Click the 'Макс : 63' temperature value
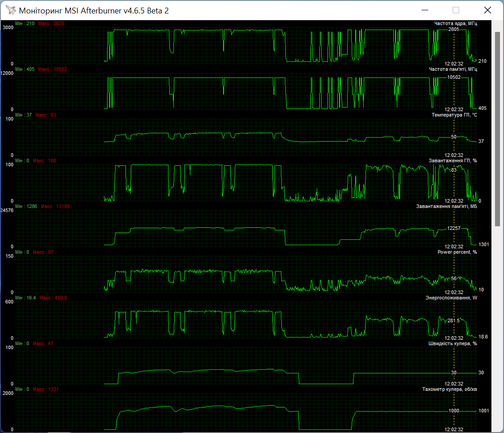Viewport: 504px width, 433px height. (46, 115)
